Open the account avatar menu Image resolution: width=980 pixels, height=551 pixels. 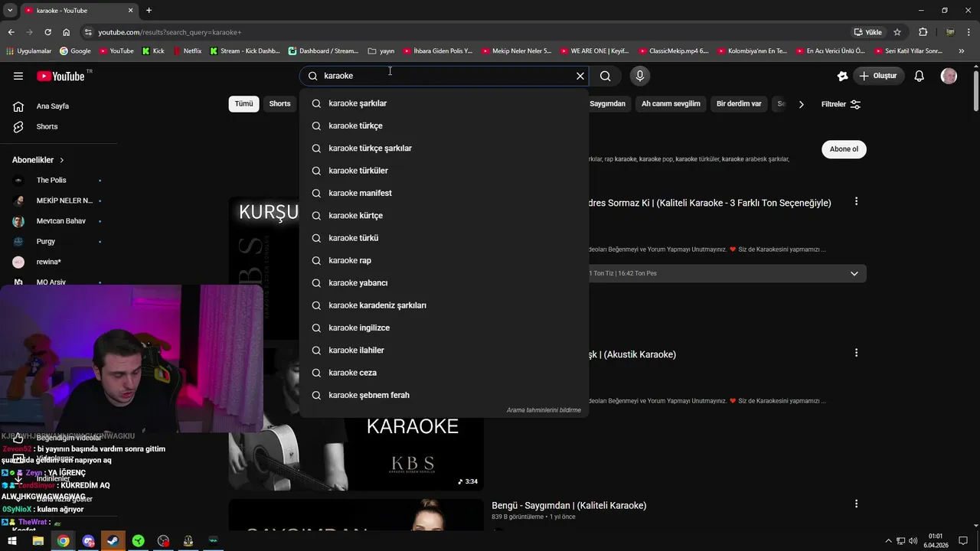(949, 76)
